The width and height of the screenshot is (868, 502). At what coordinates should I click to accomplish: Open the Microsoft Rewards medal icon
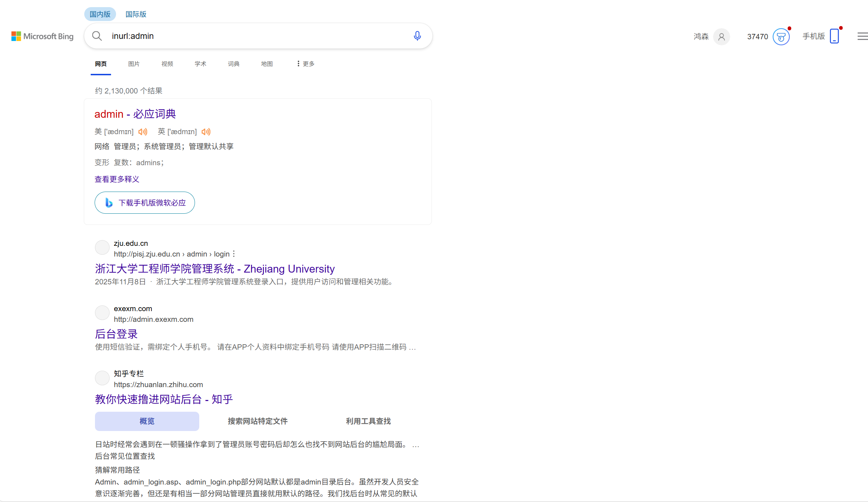(x=782, y=36)
